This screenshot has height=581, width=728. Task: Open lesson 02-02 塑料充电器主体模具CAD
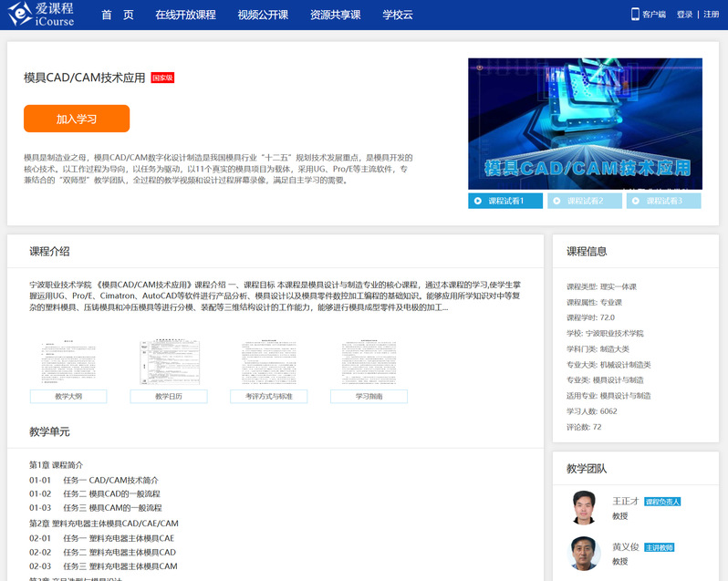102,552
